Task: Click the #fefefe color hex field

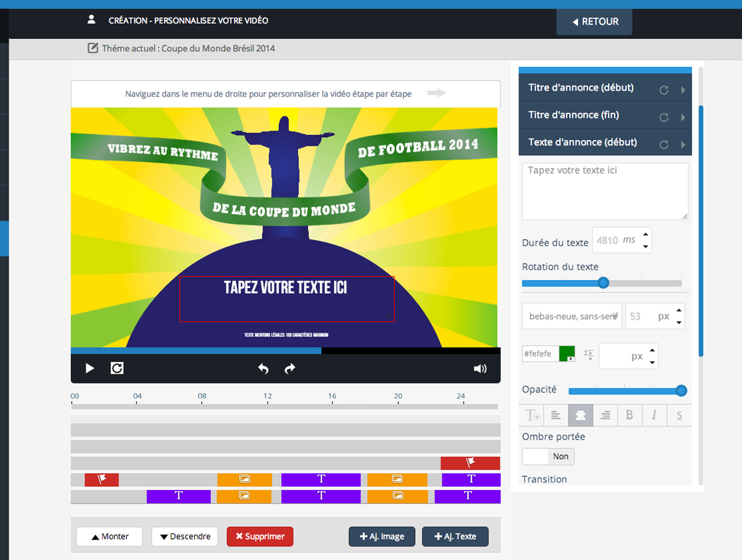Action: coord(540,354)
